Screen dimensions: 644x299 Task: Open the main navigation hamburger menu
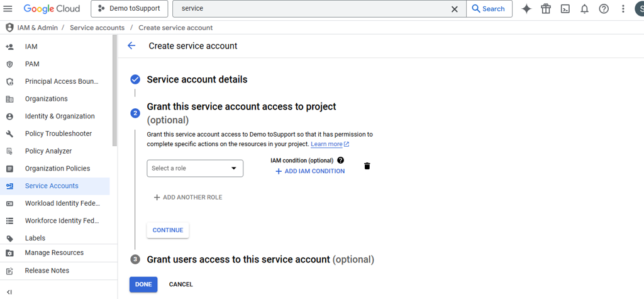coord(8,9)
